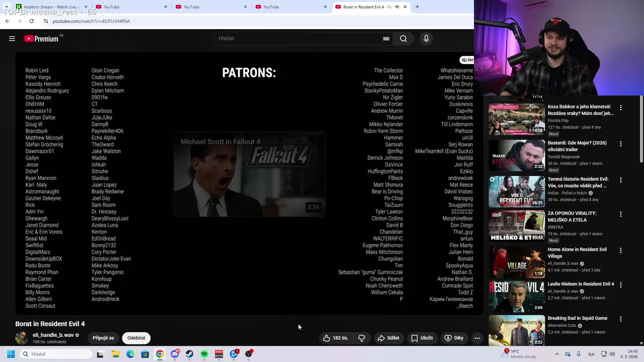Screen dimensions: 644x362
Task: Open options for Breaking Bad in Squid Game
Action: (621, 319)
